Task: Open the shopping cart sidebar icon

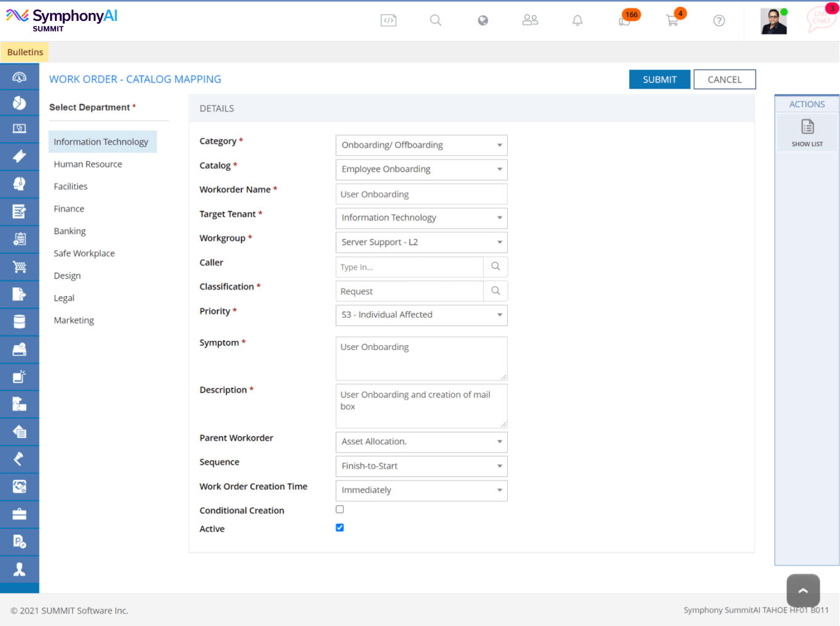Action: (19, 267)
